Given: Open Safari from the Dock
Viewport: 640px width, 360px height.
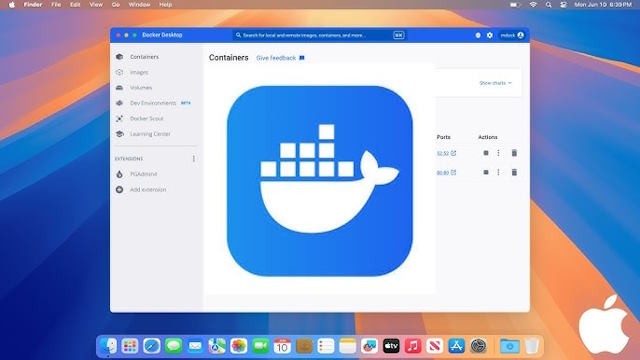Looking at the screenshot, I should 151,346.
